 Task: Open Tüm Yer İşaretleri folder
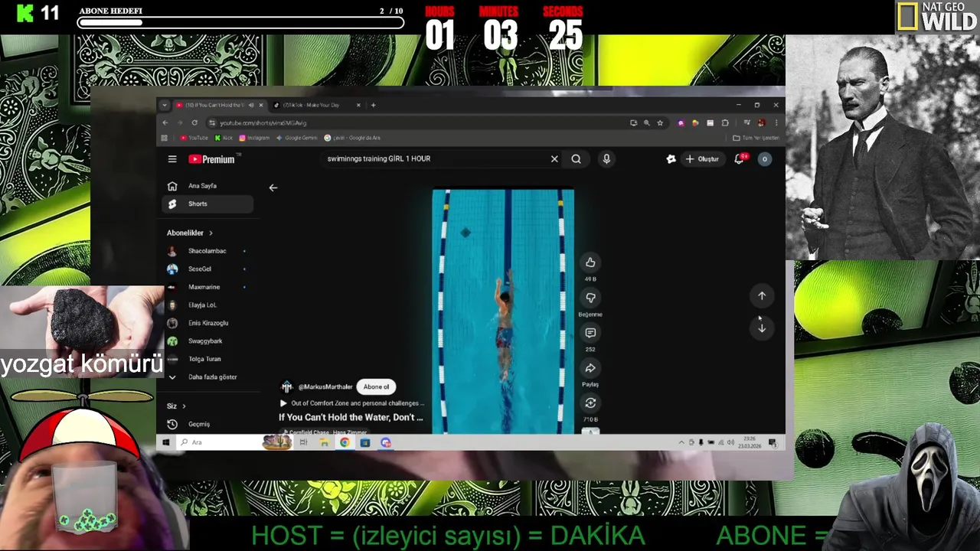click(756, 138)
